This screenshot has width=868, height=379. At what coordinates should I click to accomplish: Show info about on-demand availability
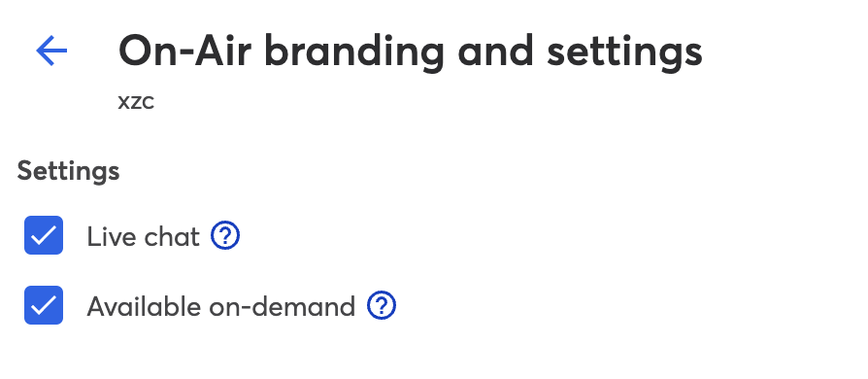[x=382, y=306]
